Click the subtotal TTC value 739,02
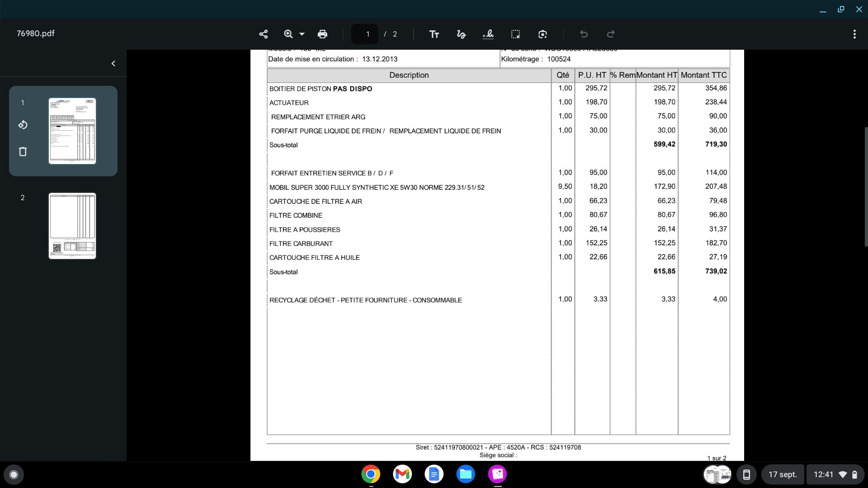This screenshot has height=488, width=868. pyautogui.click(x=716, y=271)
